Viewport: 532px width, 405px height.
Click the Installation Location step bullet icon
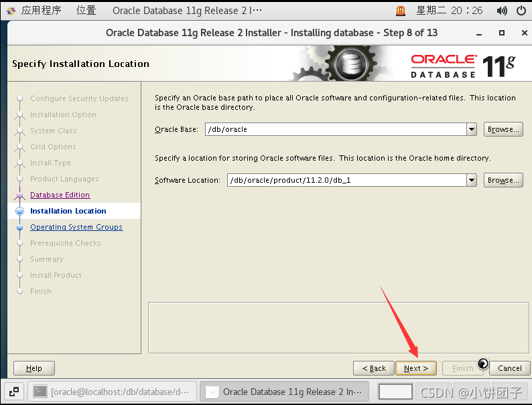[x=20, y=211]
